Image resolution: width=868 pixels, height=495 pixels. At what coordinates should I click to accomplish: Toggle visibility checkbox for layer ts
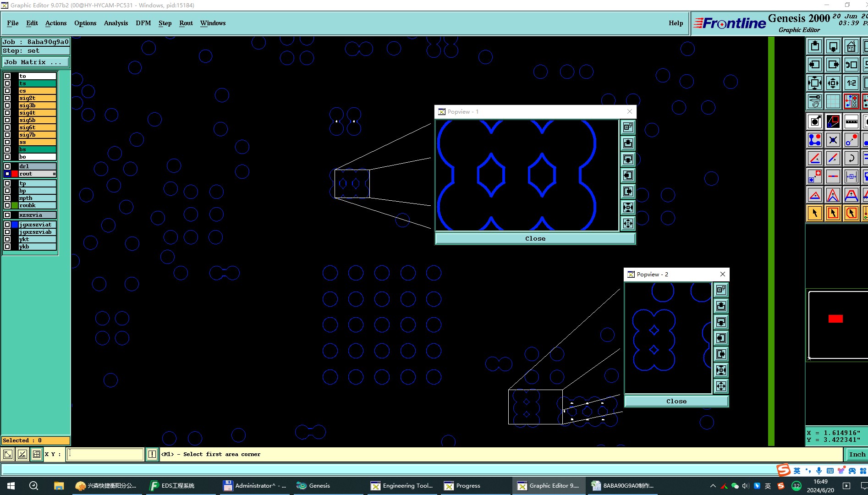[x=7, y=83]
